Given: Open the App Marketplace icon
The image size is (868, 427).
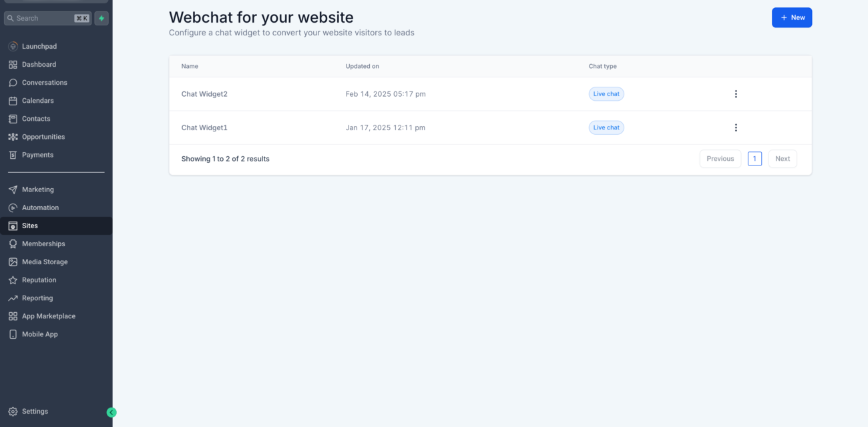Looking at the screenshot, I should 12,316.
